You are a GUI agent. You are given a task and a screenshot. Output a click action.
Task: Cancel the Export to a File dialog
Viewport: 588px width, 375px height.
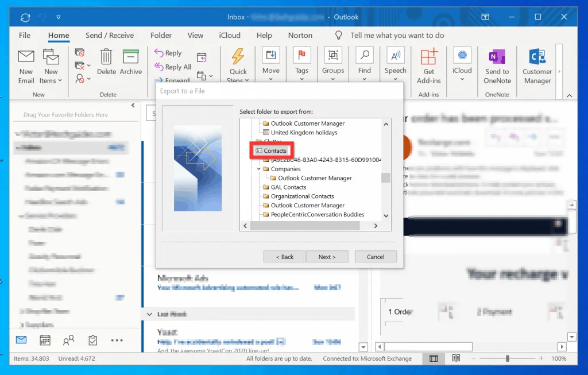376,257
